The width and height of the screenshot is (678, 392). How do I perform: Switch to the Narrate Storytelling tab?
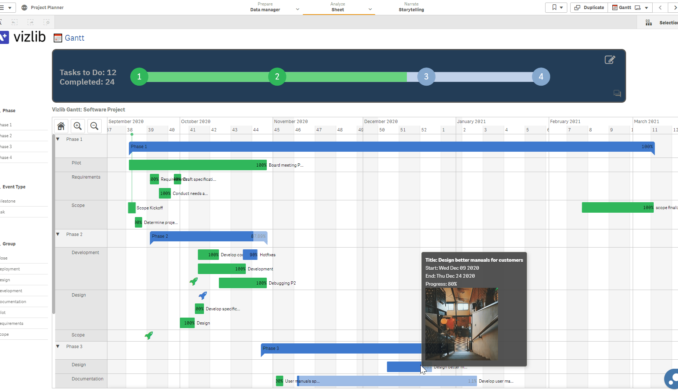coord(411,7)
